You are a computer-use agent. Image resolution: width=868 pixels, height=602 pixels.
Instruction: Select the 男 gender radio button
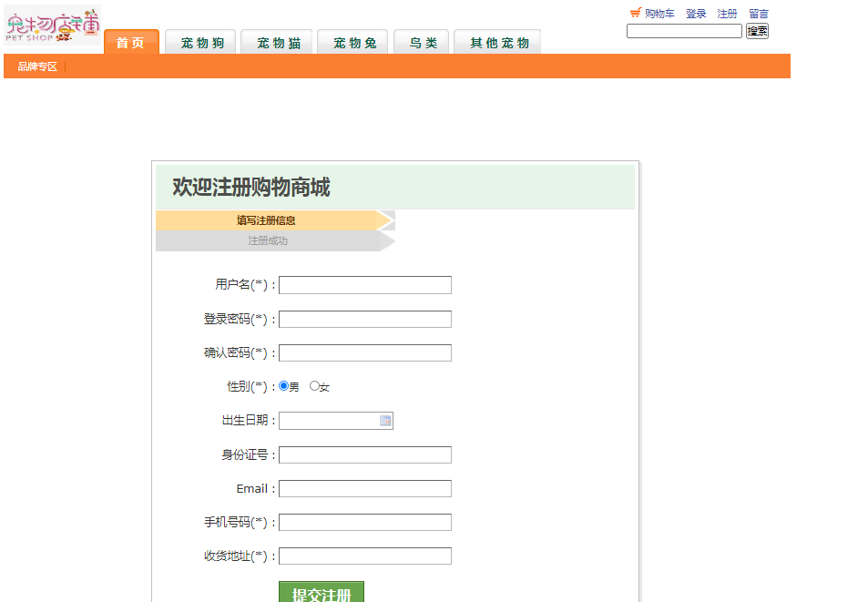click(283, 386)
